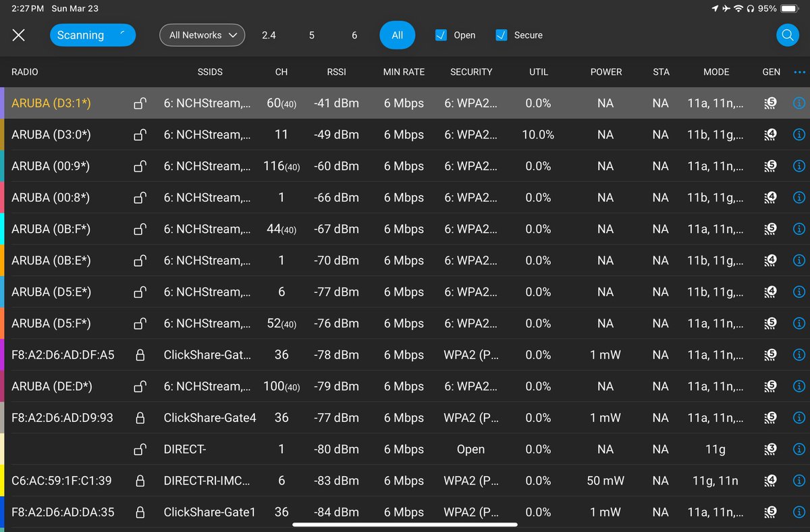The height and width of the screenshot is (532, 810).
Task: Tap the Scanning button
Action: 92,35
